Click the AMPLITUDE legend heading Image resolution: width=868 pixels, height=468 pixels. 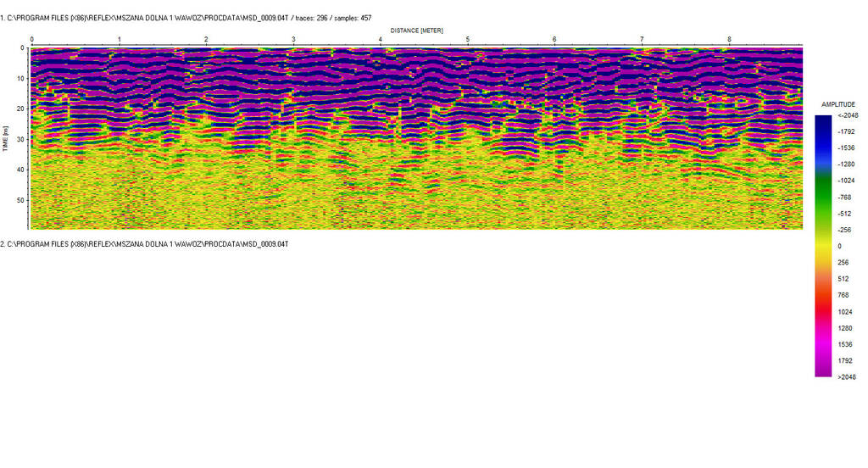[x=837, y=104]
